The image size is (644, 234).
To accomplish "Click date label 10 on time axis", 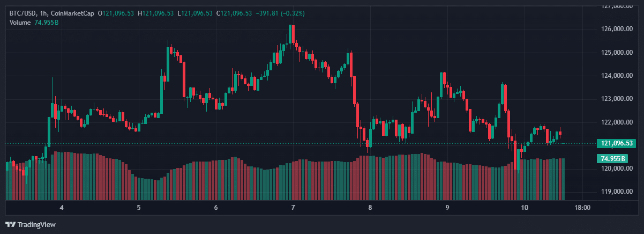I will 525,208.
